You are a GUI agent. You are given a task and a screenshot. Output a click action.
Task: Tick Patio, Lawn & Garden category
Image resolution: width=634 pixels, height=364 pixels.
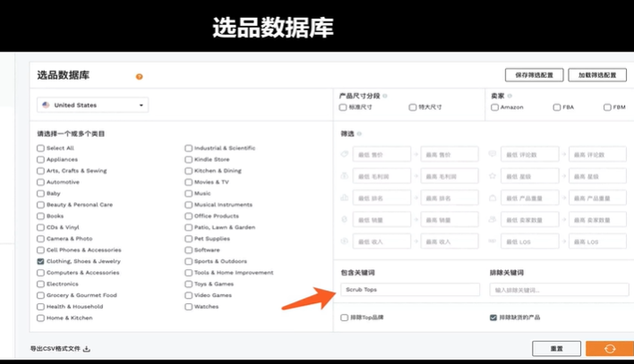188,227
